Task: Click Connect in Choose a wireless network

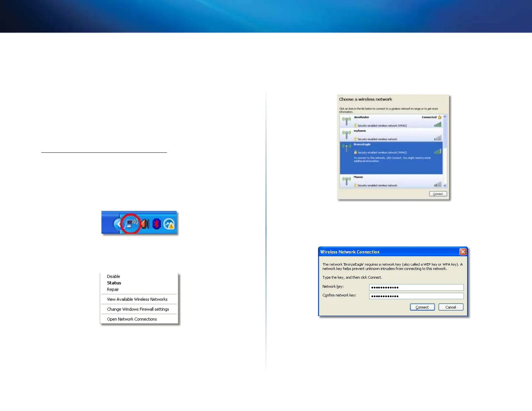Action: [438, 194]
